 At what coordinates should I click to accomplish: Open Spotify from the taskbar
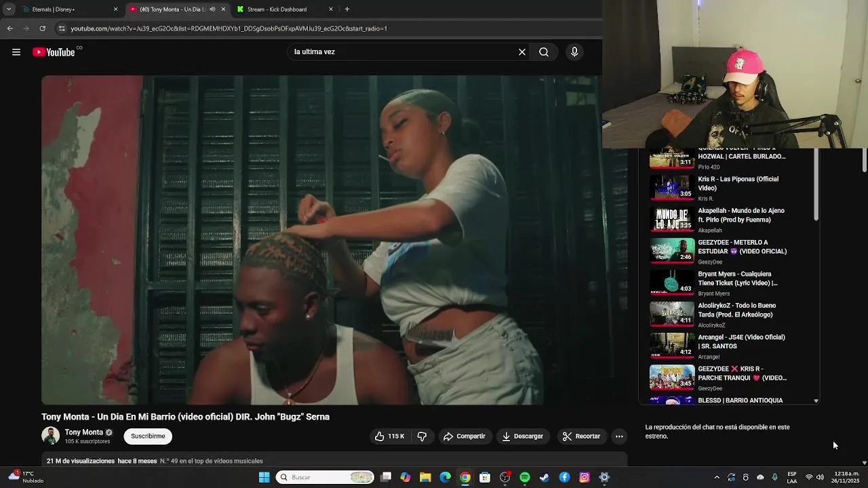point(525,477)
